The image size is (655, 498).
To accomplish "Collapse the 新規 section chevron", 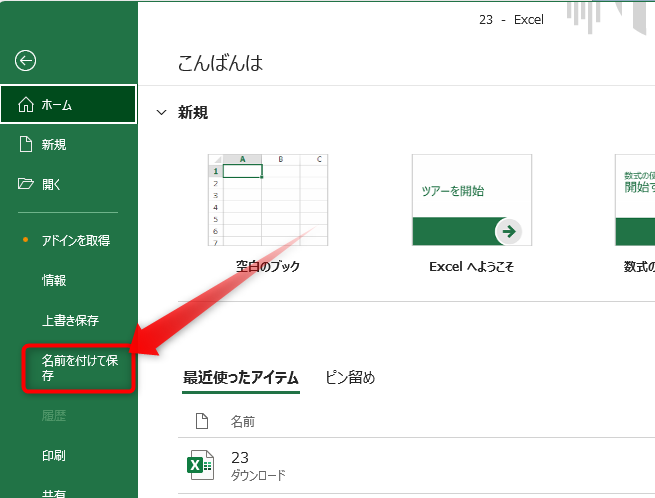I will pos(161,112).
